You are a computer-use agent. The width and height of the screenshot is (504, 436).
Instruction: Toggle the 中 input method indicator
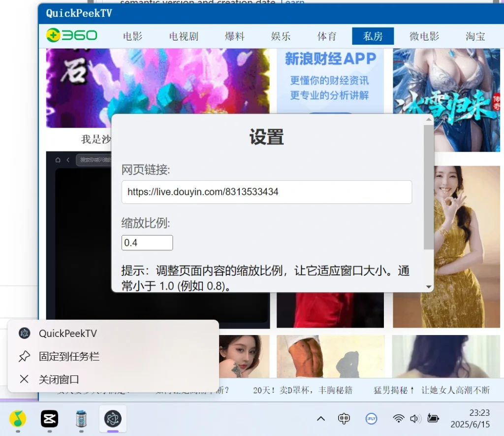344,419
